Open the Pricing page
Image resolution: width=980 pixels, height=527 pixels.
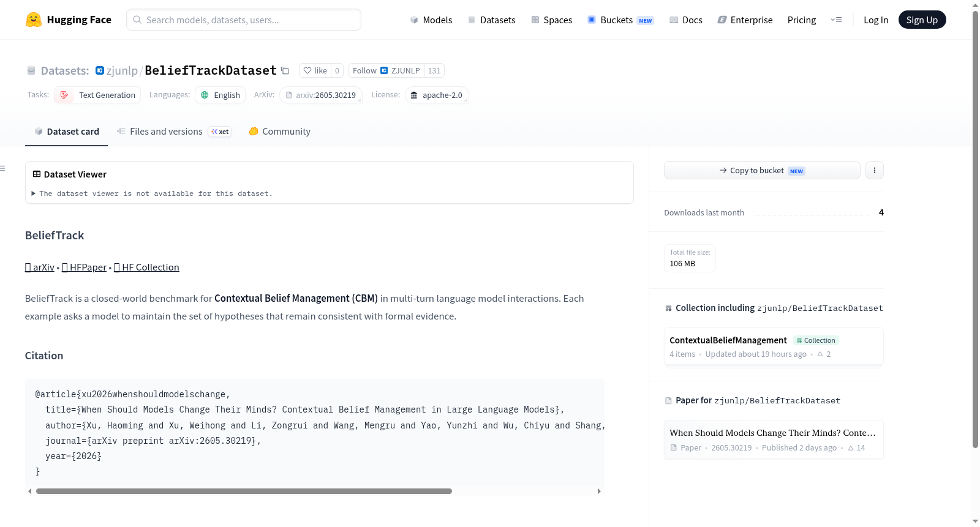point(802,20)
